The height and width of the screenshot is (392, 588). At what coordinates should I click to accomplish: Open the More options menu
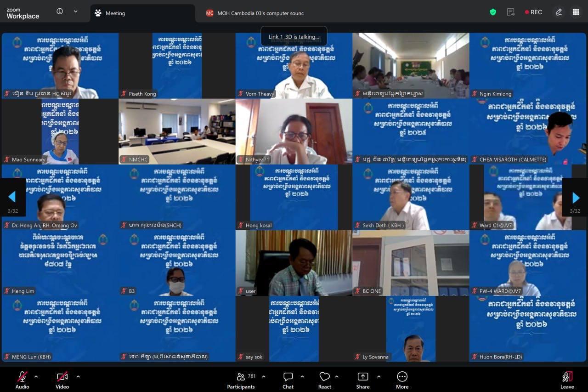tap(402, 380)
